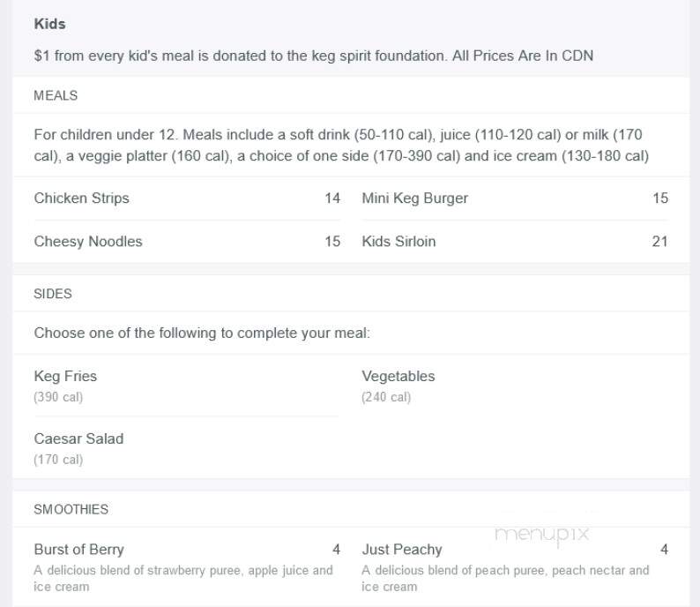The height and width of the screenshot is (607, 700).
Task: Click the Keg Fries 390 cal label
Action: (x=58, y=397)
